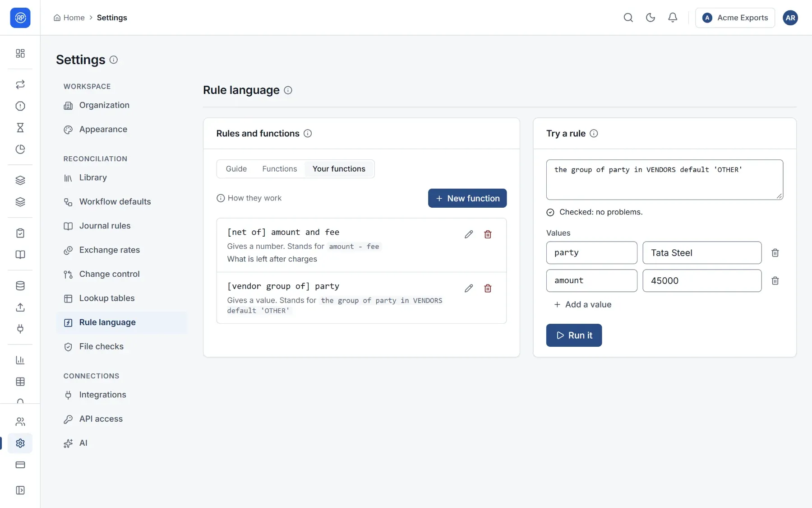The image size is (812, 508).
Task: Remove the amount value row
Action: 775,281
